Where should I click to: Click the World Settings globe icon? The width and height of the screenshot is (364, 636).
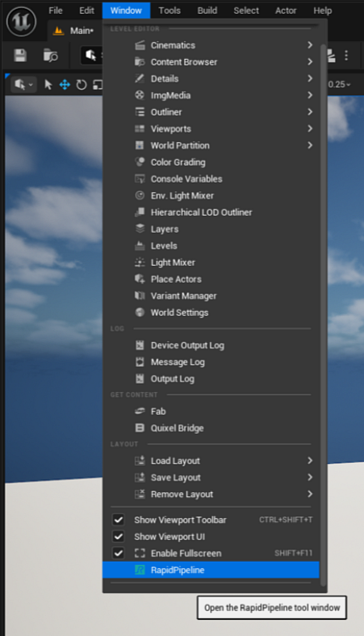pos(140,312)
